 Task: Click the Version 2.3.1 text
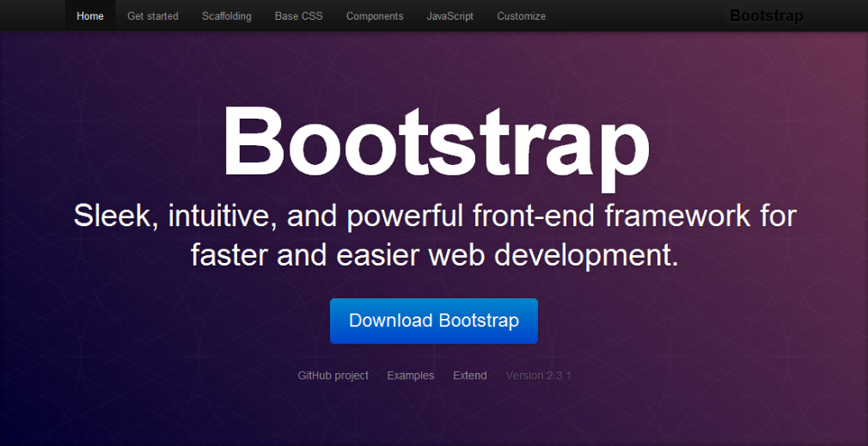point(538,376)
